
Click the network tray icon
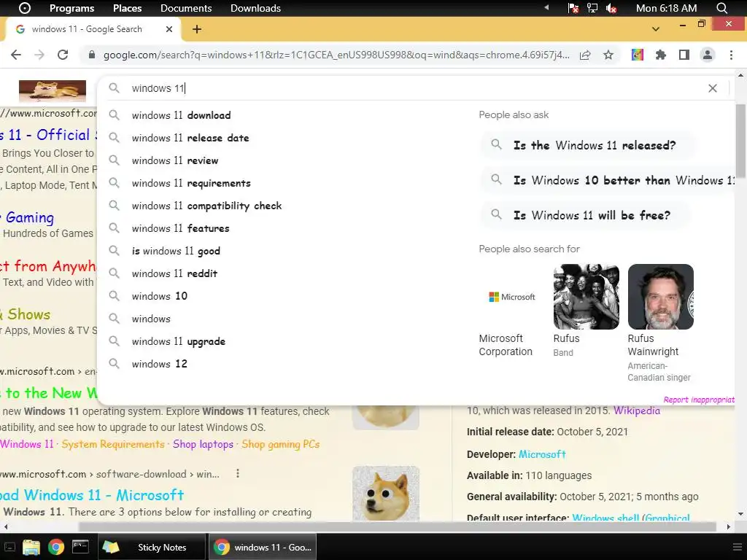[592, 8]
